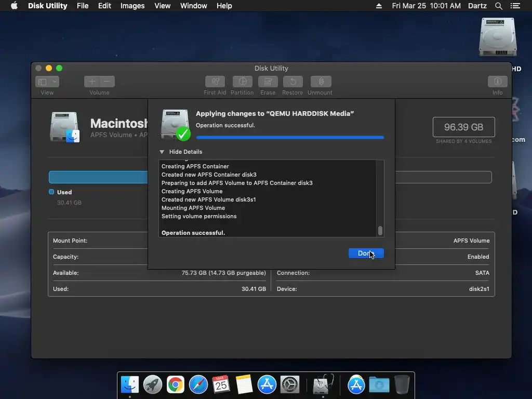Viewport: 532px width, 399px height.
Task: Click the date and time in menu bar
Action: (x=426, y=6)
